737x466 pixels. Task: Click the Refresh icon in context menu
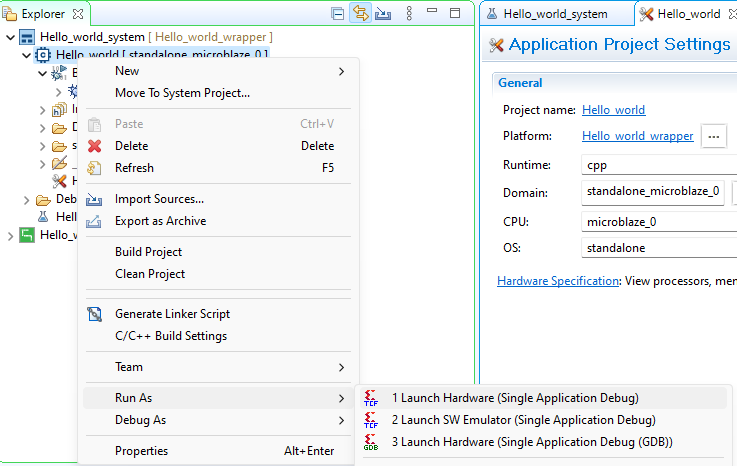(95, 168)
